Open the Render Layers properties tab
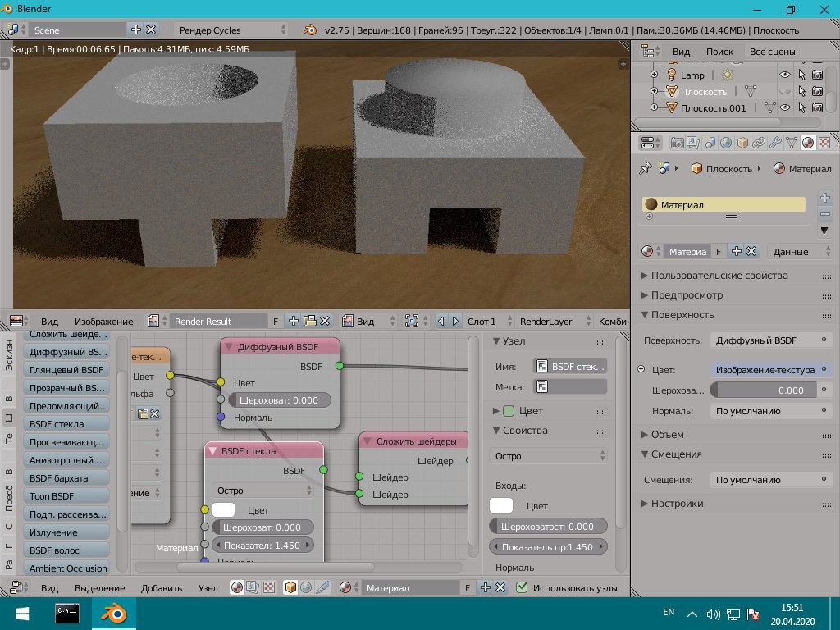Viewport: 840px width, 630px height. pyautogui.click(x=693, y=143)
